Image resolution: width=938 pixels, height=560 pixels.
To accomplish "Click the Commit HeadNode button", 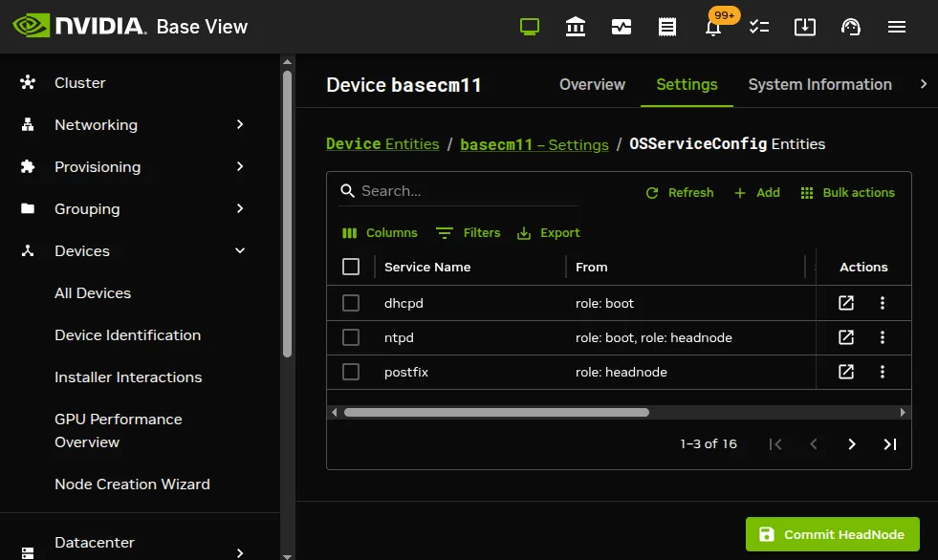I will tap(832, 534).
